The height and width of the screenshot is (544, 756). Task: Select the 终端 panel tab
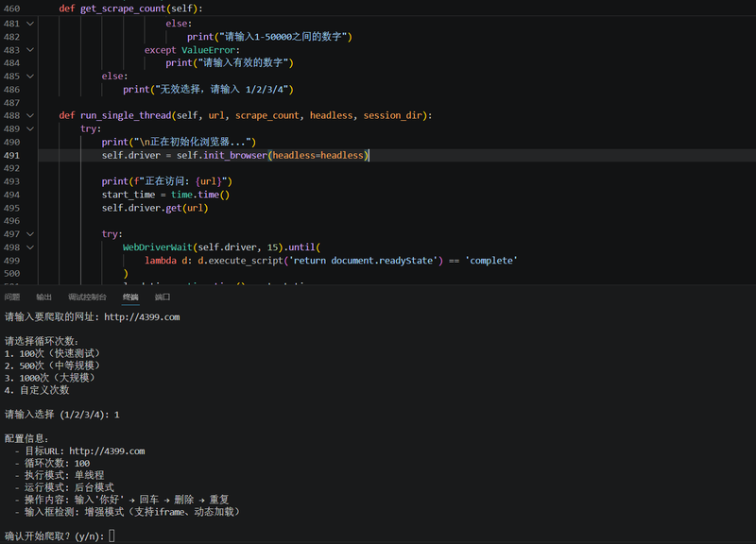pyautogui.click(x=130, y=297)
